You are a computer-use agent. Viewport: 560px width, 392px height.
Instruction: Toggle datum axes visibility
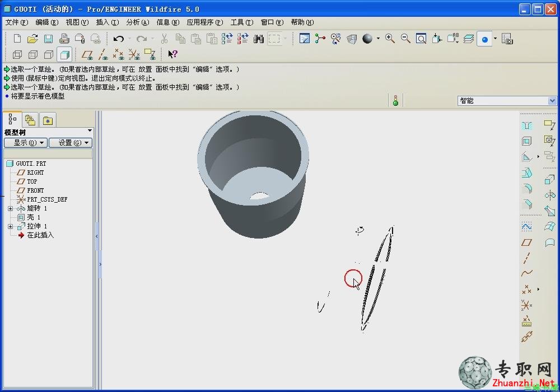[x=103, y=54]
